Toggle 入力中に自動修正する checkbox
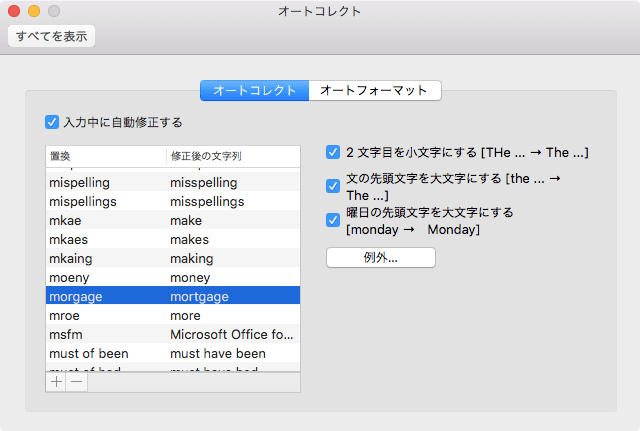 point(53,122)
